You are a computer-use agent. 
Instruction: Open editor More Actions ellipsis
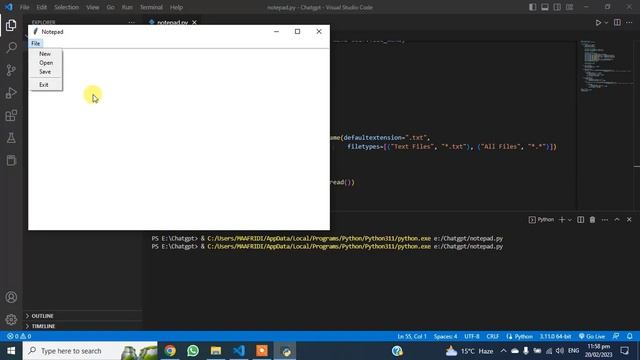click(629, 22)
